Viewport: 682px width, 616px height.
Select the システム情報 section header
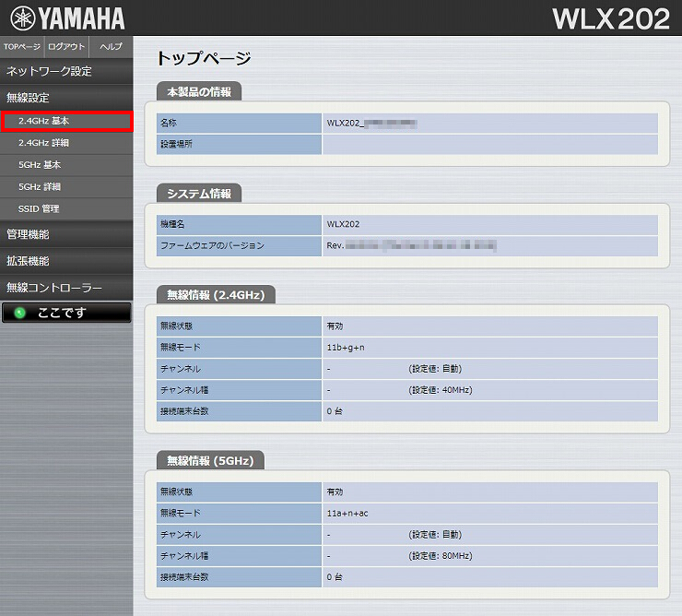click(199, 194)
